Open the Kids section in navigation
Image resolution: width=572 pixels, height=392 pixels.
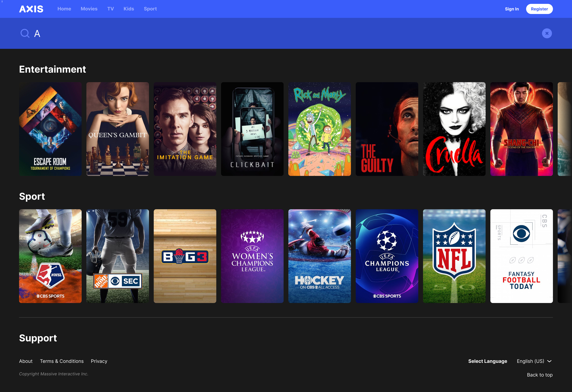click(x=129, y=9)
